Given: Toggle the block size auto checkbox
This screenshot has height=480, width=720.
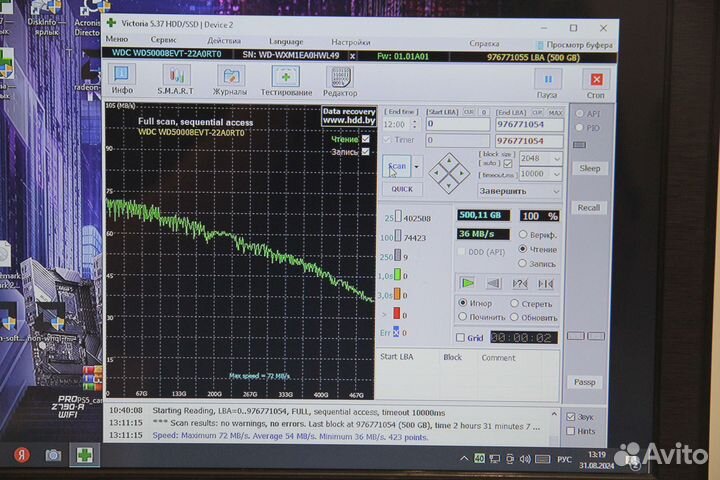Looking at the screenshot, I should coord(507,163).
